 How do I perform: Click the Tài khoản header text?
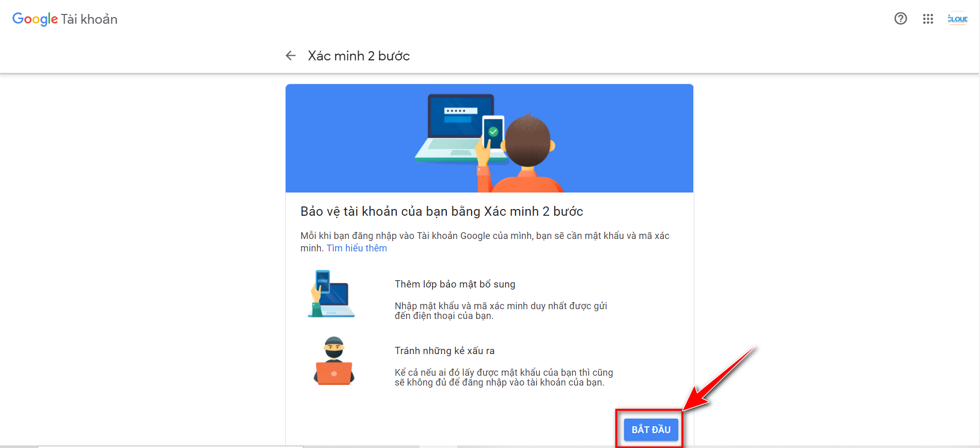(x=89, y=19)
